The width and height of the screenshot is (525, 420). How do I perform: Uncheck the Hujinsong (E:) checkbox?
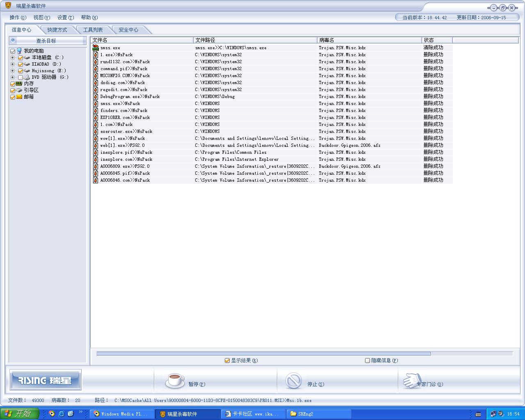coord(21,71)
